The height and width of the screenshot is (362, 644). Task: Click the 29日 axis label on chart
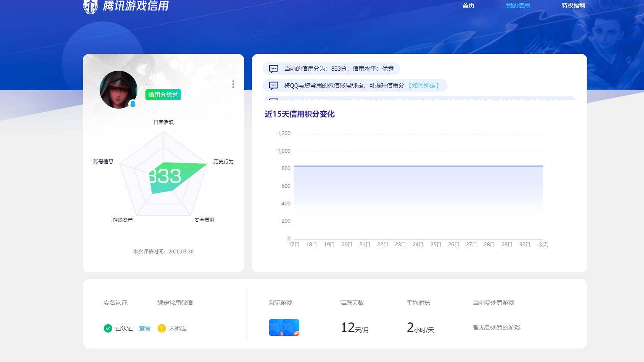[x=507, y=245]
